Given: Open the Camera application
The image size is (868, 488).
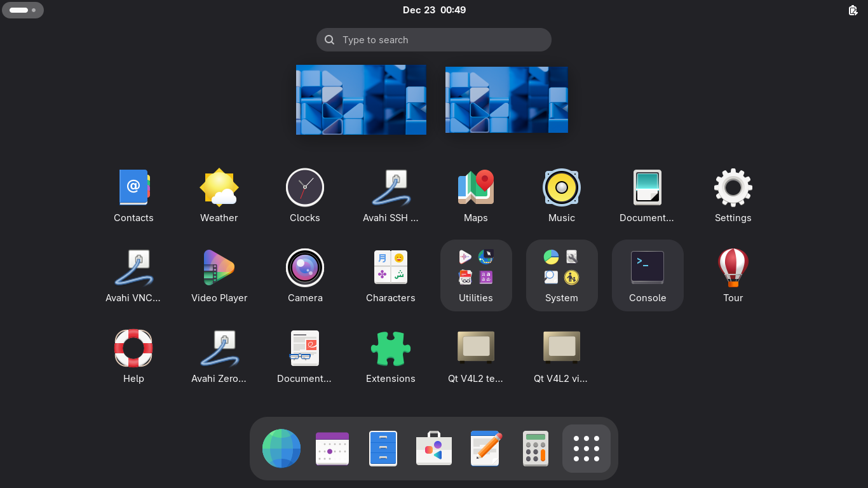Looking at the screenshot, I should [x=305, y=268].
